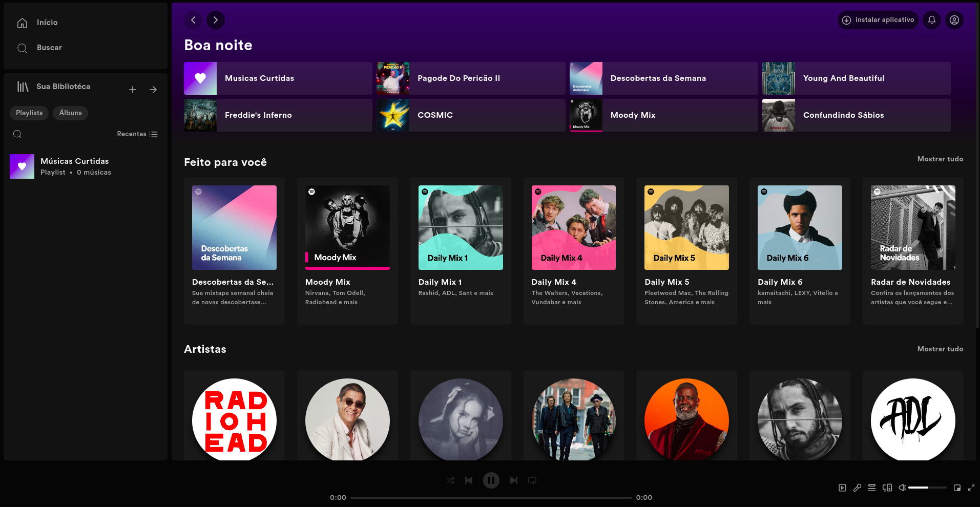Image resolution: width=980 pixels, height=507 pixels.
Task: Click Daily Mix 1 title text
Action: [x=440, y=282]
